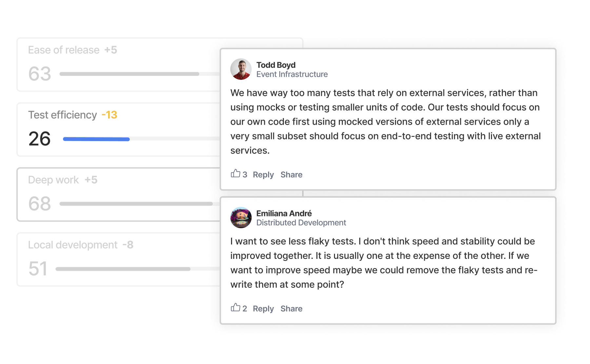
Task: Like Todd Boyd's comment with thumbs-up
Action: tap(235, 174)
